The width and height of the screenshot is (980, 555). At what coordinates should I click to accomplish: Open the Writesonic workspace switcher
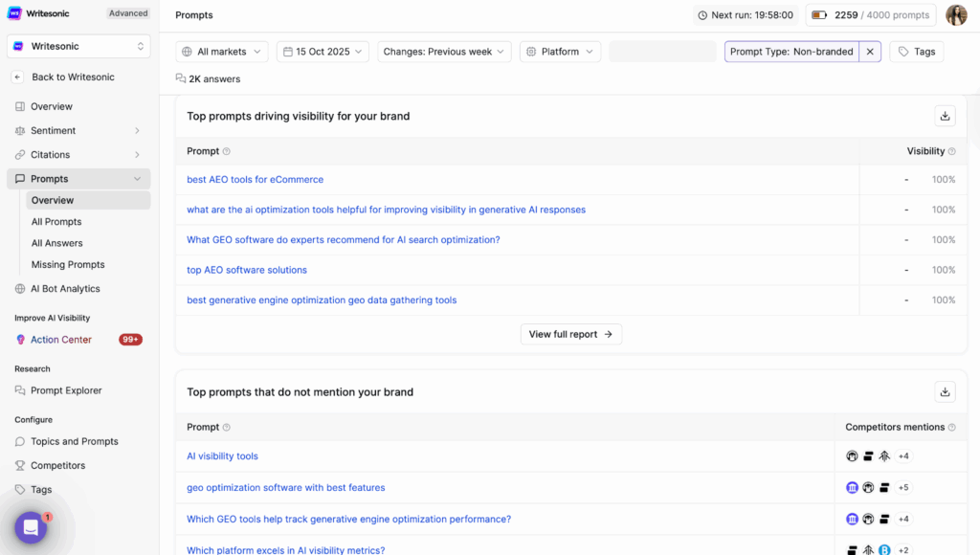pos(78,46)
